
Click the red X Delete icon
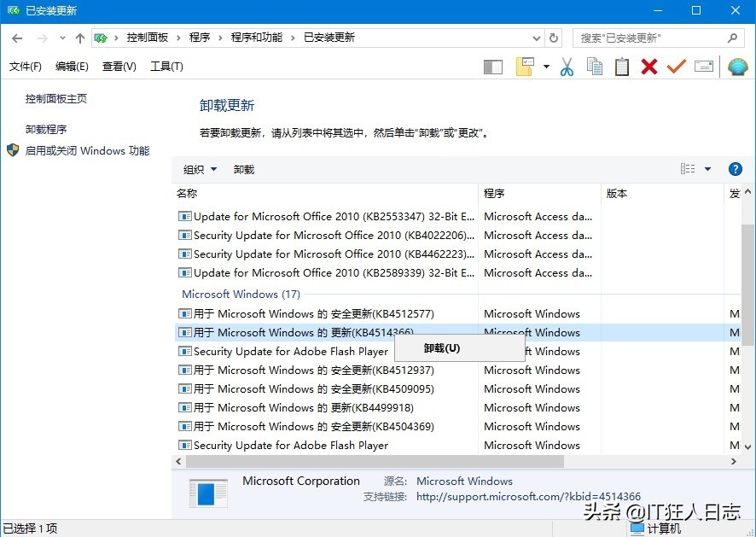pos(649,67)
